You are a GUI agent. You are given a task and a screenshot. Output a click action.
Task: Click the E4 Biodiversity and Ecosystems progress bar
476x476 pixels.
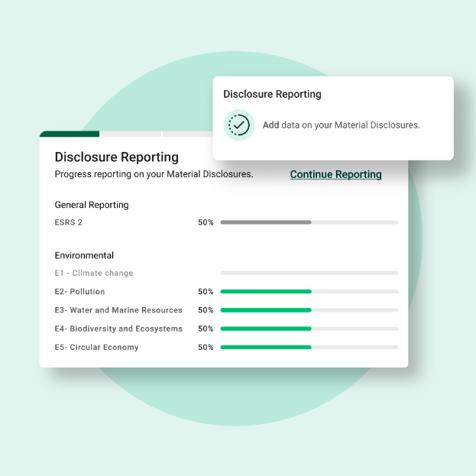point(309,329)
